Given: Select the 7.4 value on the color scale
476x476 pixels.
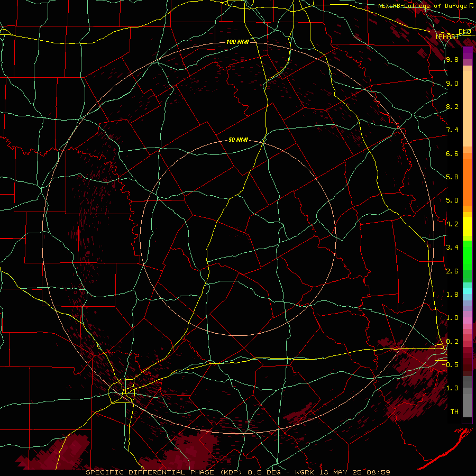Looking at the screenshot, I should (x=452, y=130).
